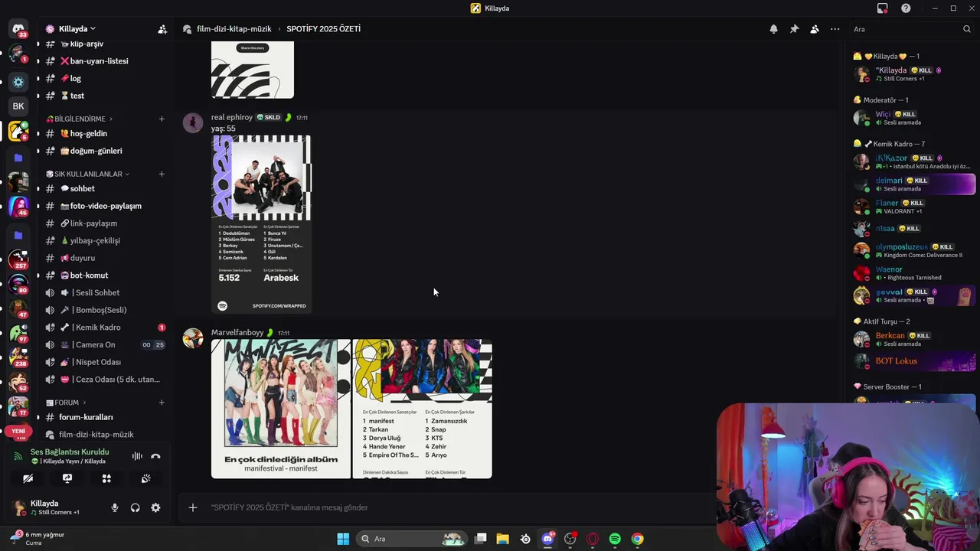Viewport: 980px width, 551px height.
Task: Open the yılbaşı-çekilişi channel
Action: 105,240
